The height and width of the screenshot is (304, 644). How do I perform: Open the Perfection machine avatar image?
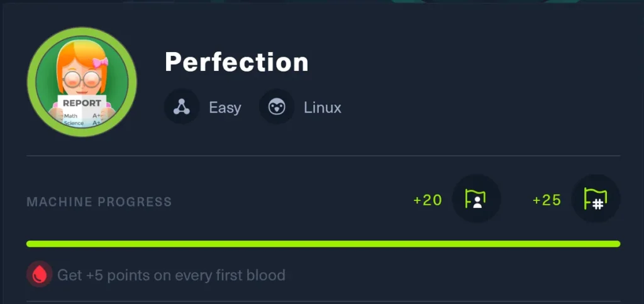tap(82, 82)
